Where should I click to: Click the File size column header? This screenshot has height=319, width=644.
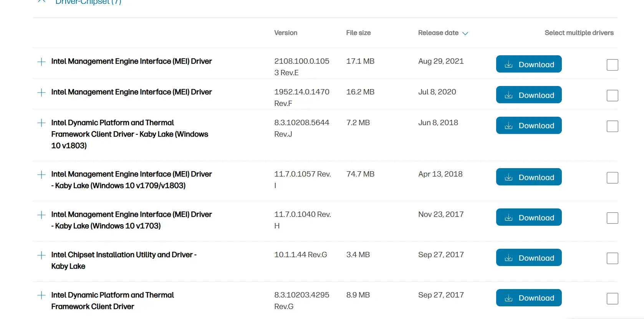click(358, 33)
